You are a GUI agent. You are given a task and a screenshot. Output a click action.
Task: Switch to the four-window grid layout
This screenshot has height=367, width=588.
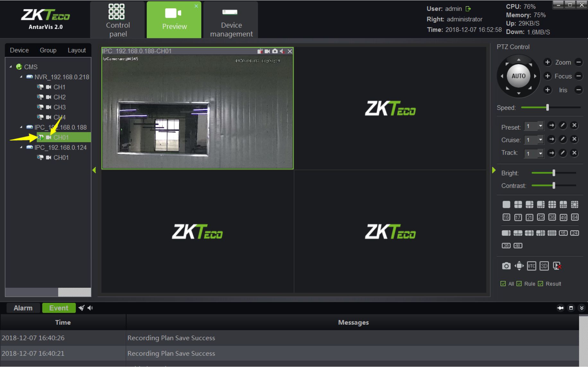(x=518, y=205)
